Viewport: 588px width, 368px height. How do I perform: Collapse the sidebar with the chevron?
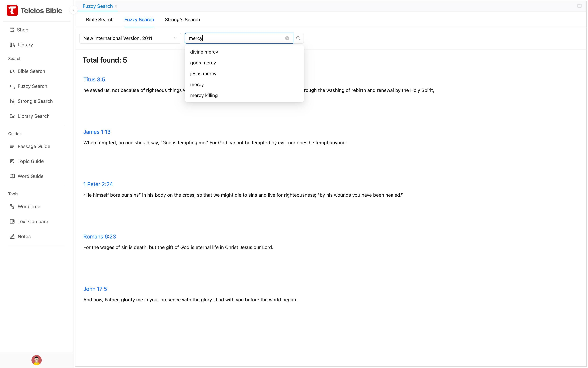pos(73,10)
